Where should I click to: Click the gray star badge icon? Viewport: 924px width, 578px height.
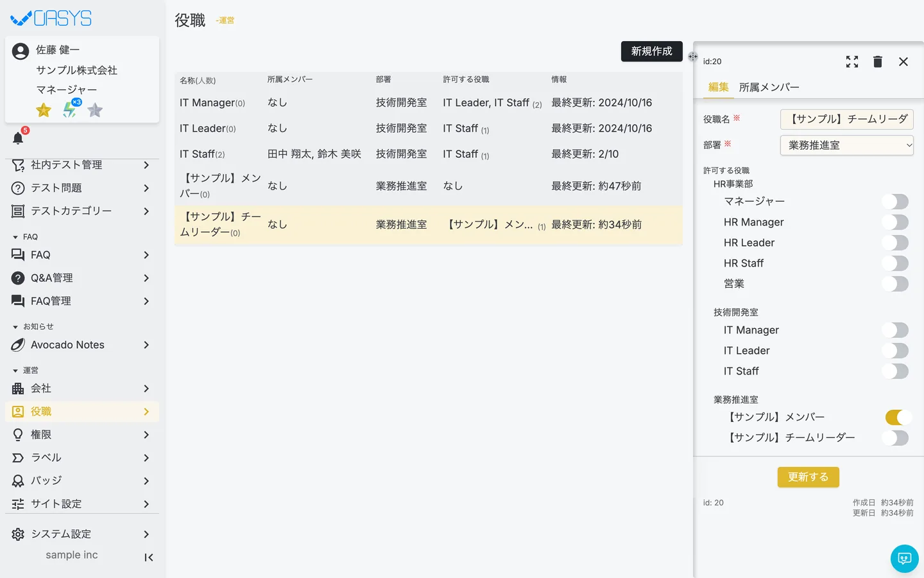tap(95, 110)
